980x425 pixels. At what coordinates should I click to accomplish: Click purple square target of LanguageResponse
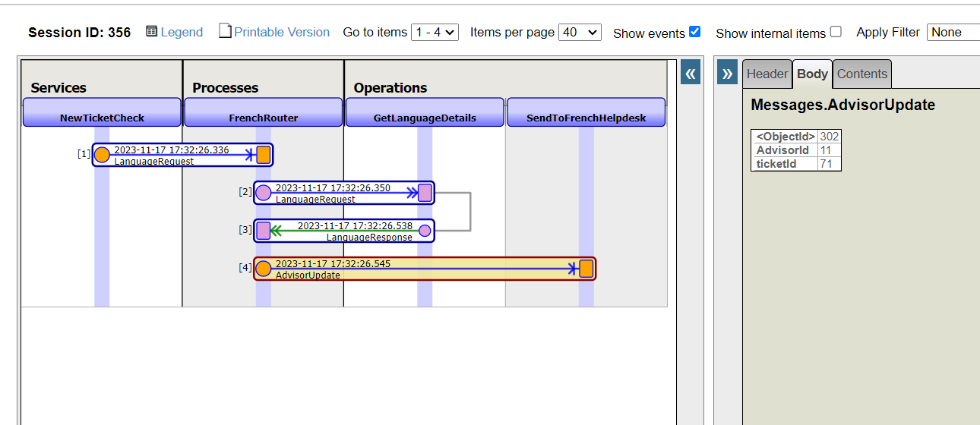[263, 231]
